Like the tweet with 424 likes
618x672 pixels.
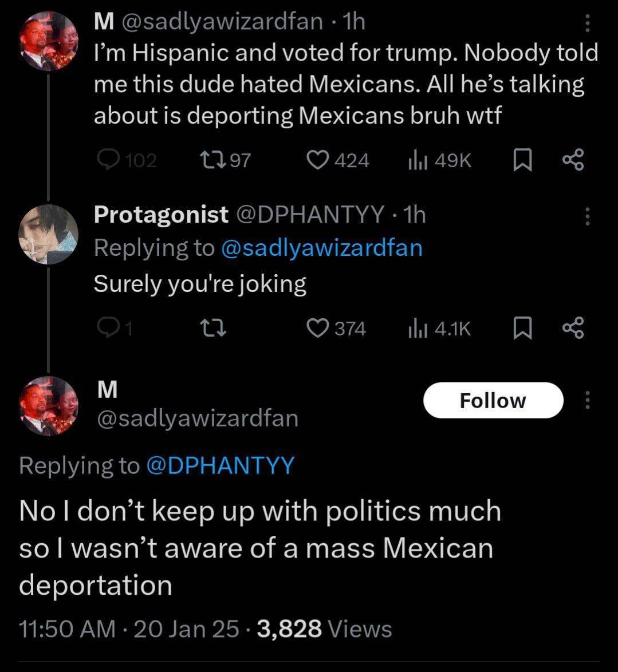(x=317, y=160)
